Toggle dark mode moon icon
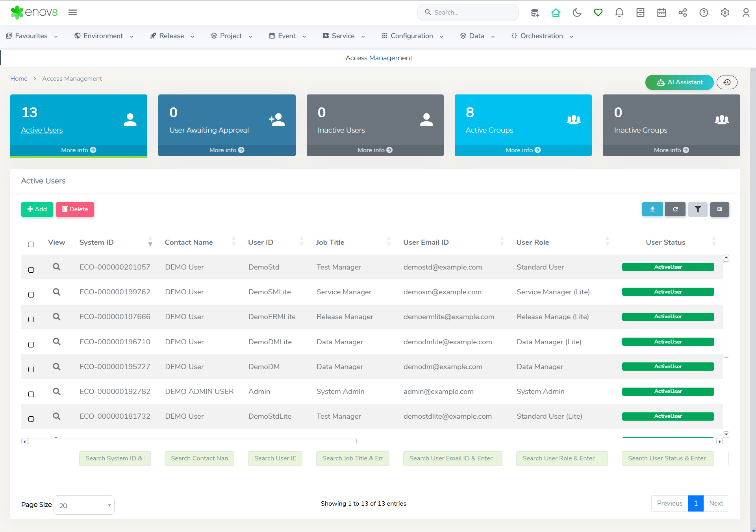Viewport: 756px width, 532px height. click(x=577, y=13)
